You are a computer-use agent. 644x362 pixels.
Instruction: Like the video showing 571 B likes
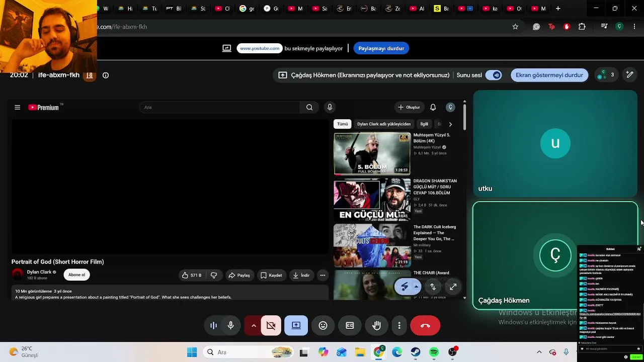191,276
